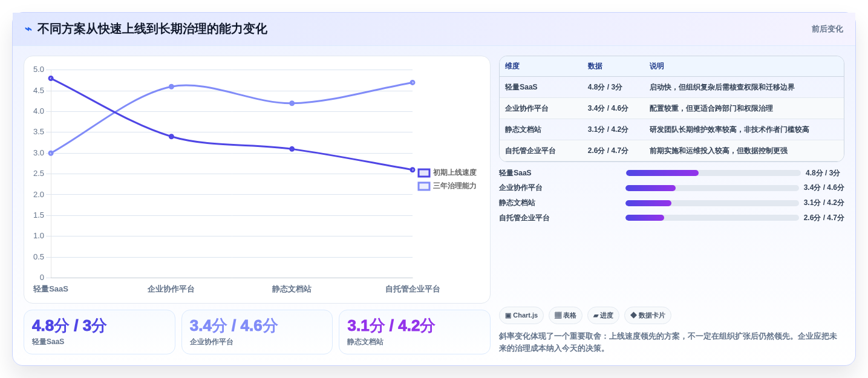Screen dimensions: 868x378
Task: Click the 前后变化 label in header
Action: click(827, 29)
